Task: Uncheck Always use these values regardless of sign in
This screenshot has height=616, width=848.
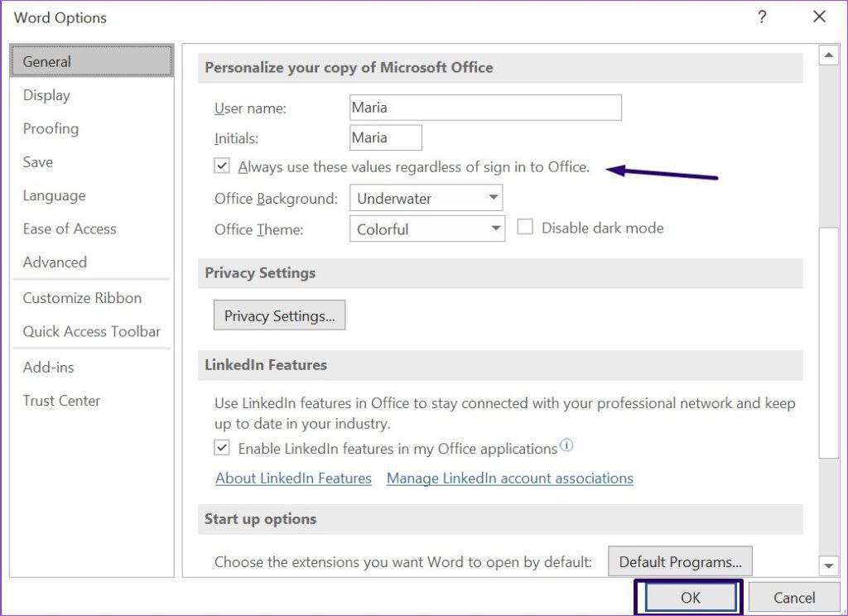Action: click(x=221, y=166)
